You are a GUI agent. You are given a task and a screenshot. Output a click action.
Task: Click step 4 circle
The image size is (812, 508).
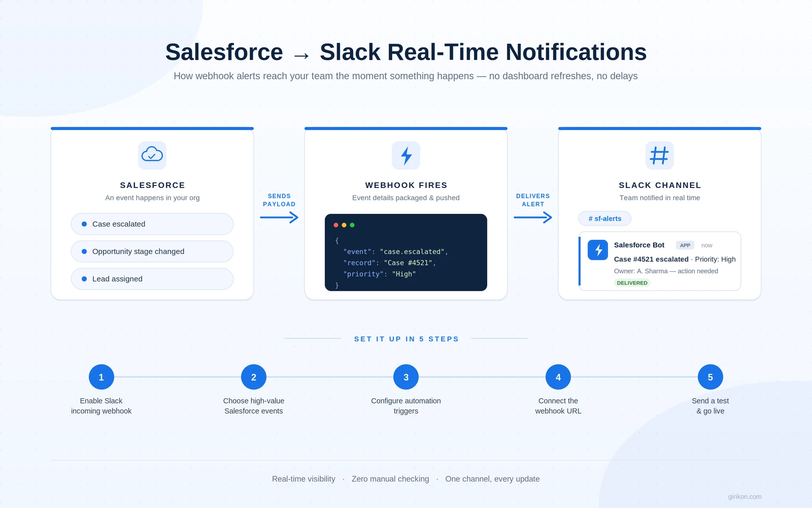click(558, 377)
